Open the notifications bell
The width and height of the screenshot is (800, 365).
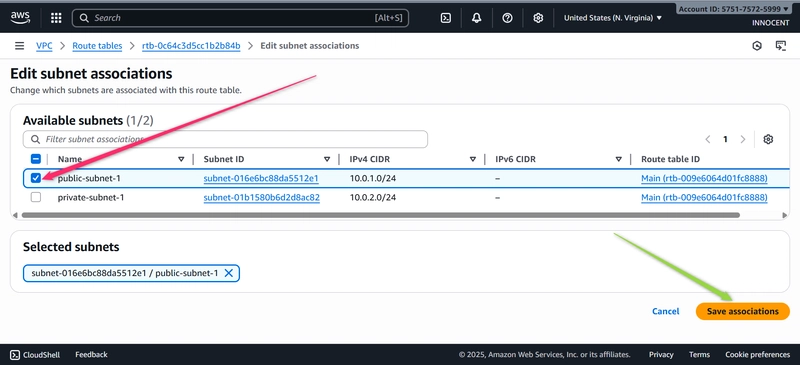point(477,18)
